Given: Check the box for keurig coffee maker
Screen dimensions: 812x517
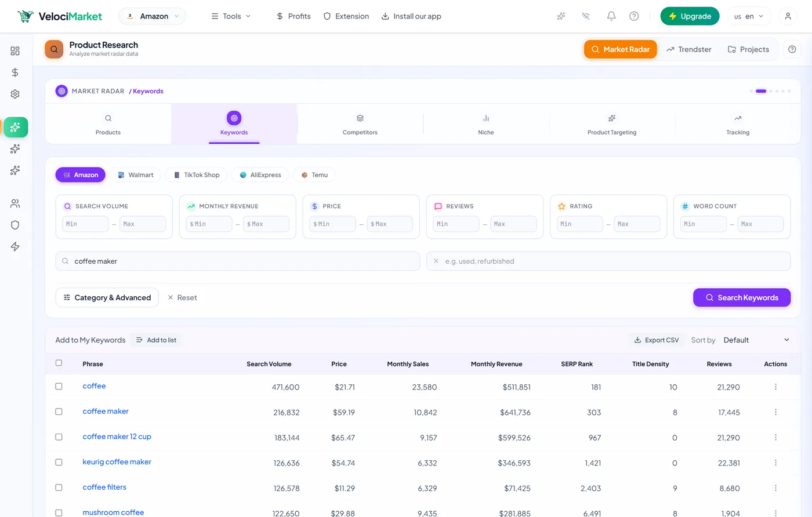Looking at the screenshot, I should click(x=59, y=462).
